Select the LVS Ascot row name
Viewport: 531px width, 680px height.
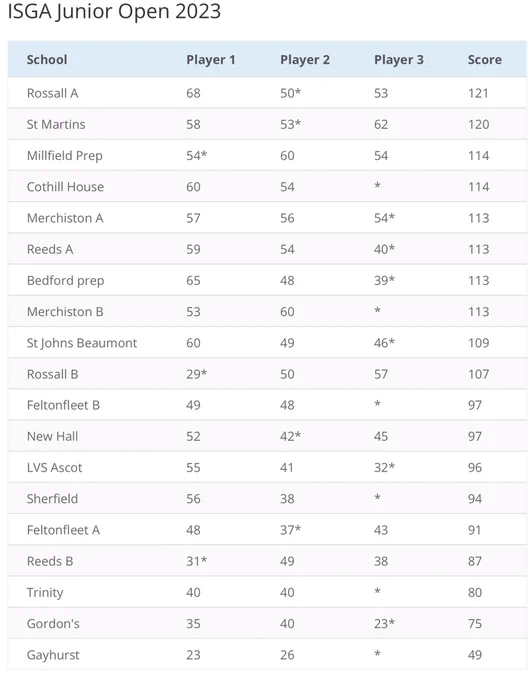(x=54, y=468)
